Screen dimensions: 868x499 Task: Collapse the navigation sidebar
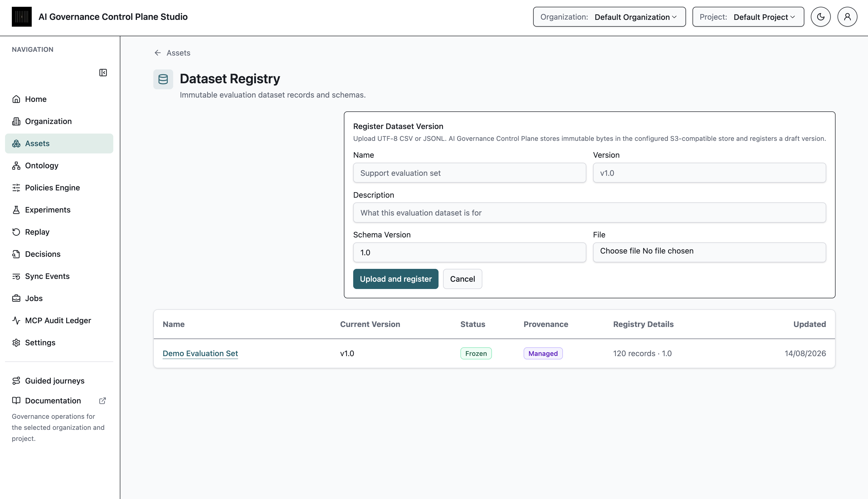103,73
